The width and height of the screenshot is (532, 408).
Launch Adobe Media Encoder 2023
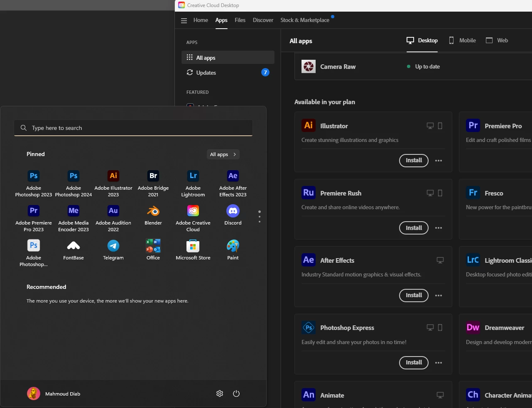tap(74, 218)
